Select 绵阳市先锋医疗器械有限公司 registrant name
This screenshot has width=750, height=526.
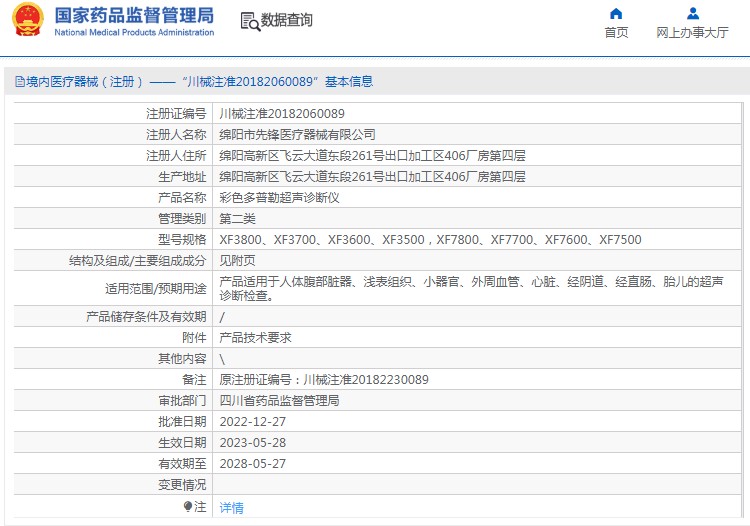[x=297, y=135]
